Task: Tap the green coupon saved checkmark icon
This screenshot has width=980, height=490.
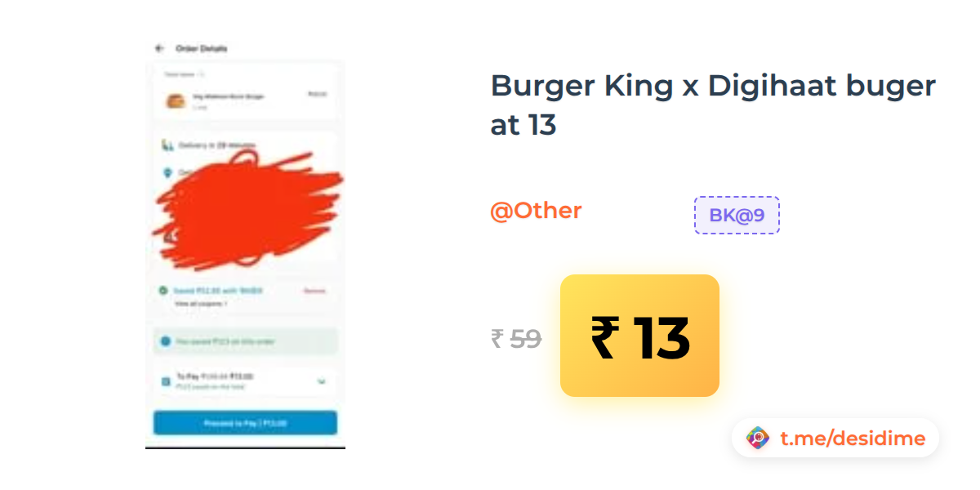Action: pos(163,290)
